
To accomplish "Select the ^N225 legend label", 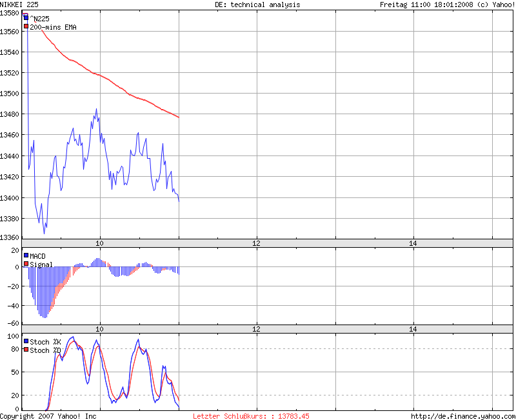I will [x=39, y=19].
